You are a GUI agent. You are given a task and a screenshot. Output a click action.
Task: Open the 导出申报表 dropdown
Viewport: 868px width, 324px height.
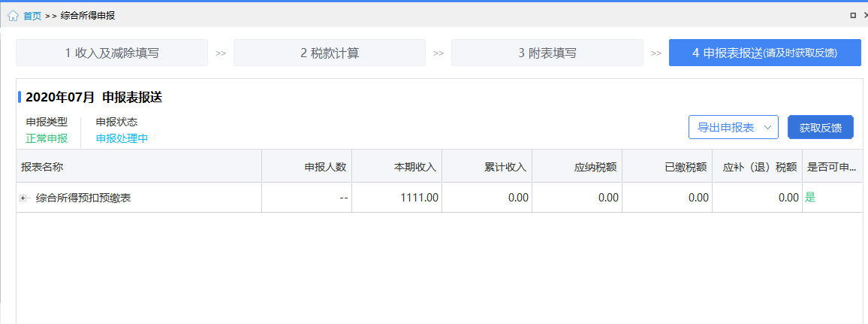734,127
